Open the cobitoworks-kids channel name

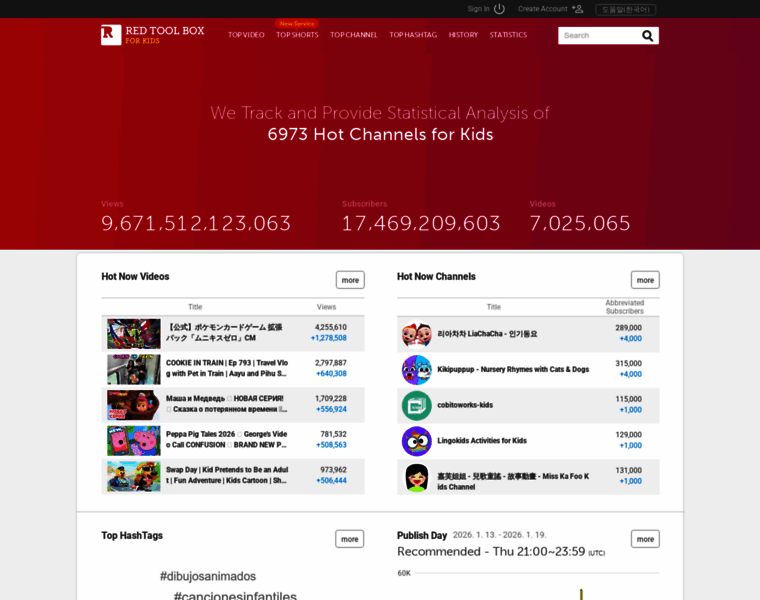(x=465, y=405)
